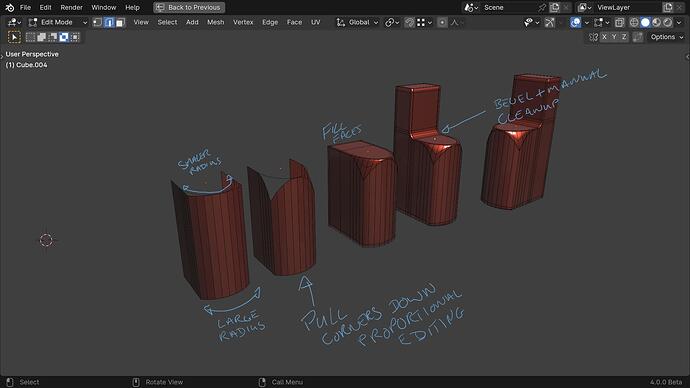Open the Face menu
The image size is (690, 388).
point(294,22)
